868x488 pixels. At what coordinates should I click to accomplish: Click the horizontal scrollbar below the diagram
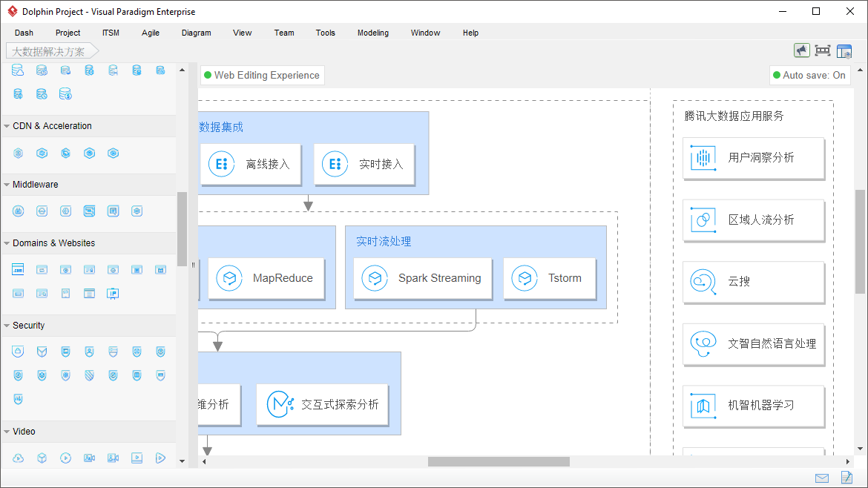coord(497,461)
